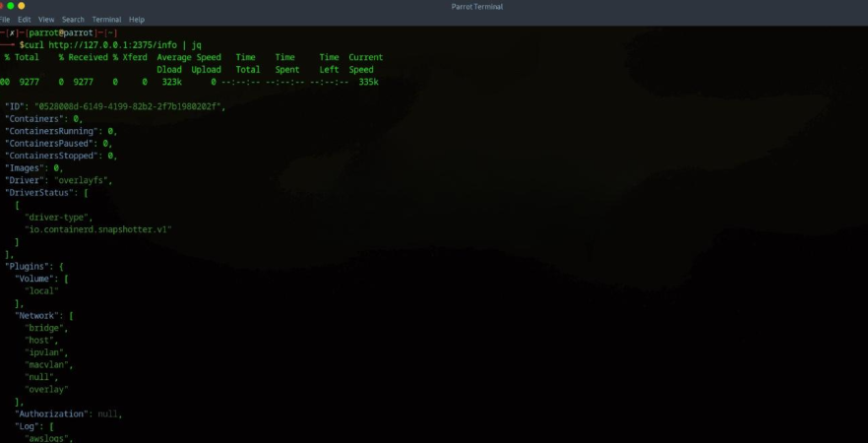Click the green window control button
This screenshot has height=443, width=868.
click(x=8, y=6)
